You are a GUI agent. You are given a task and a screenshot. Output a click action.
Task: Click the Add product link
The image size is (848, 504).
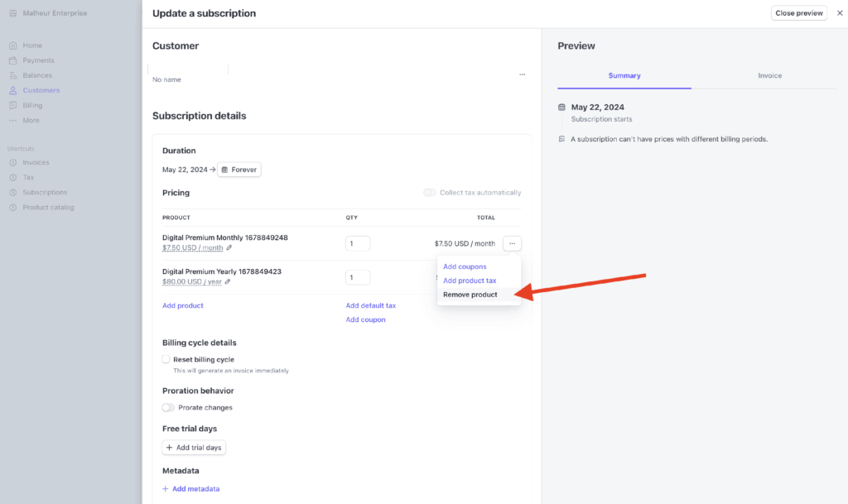pyautogui.click(x=183, y=305)
